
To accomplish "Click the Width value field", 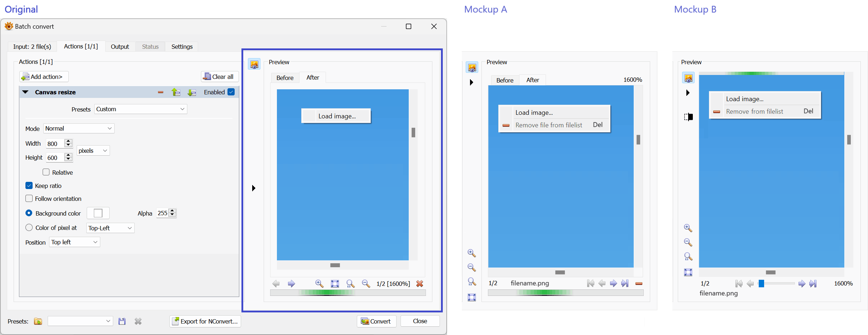I will [x=55, y=144].
